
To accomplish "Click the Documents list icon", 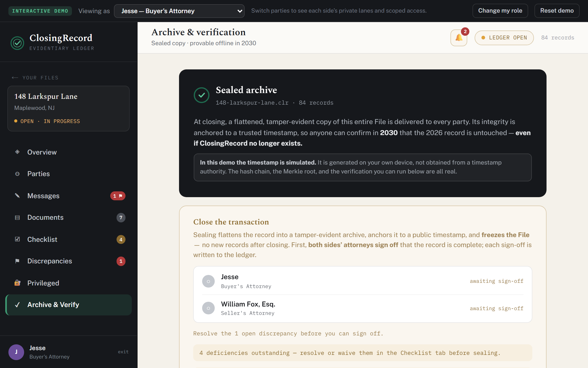I will [x=17, y=217].
